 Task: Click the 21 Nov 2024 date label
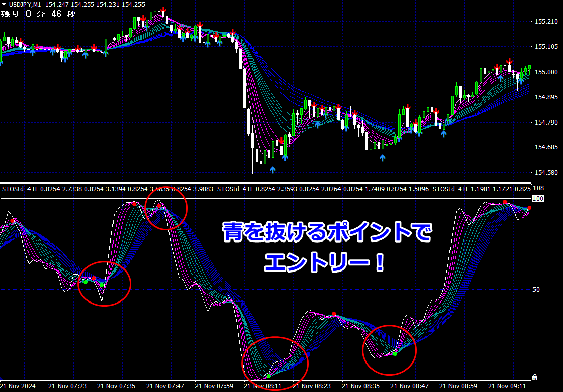click(18, 386)
